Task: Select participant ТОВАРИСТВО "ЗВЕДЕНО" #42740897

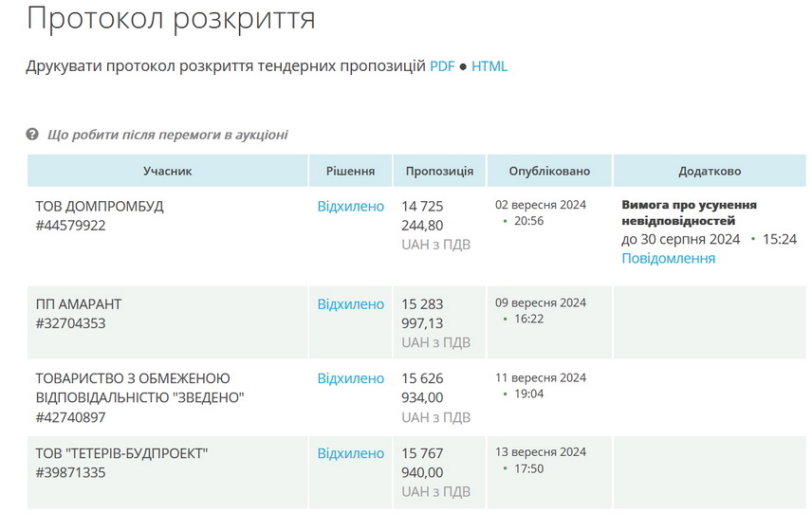Action: click(x=139, y=397)
